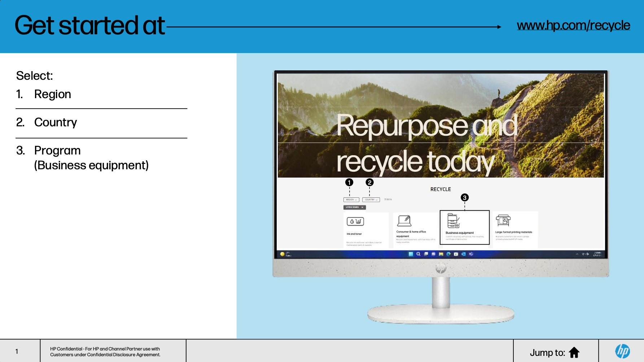The height and width of the screenshot is (362, 644).
Task: Click the taskbar clock
Action: click(x=597, y=254)
